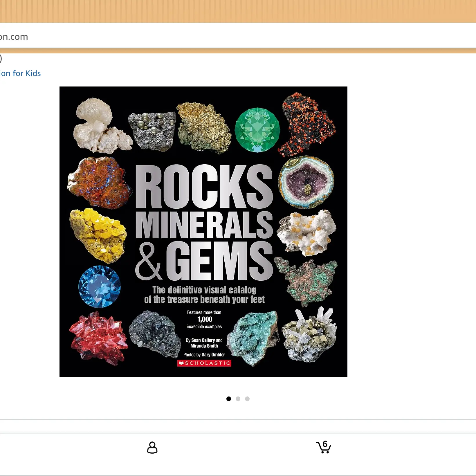Open the 'for Kids' category link
This screenshot has height=476, width=476.
coord(20,73)
